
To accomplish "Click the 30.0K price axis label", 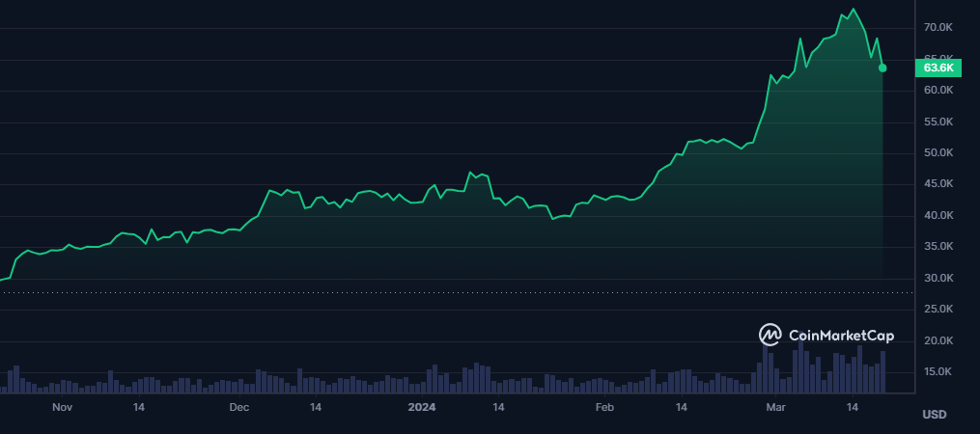I will click(x=938, y=279).
